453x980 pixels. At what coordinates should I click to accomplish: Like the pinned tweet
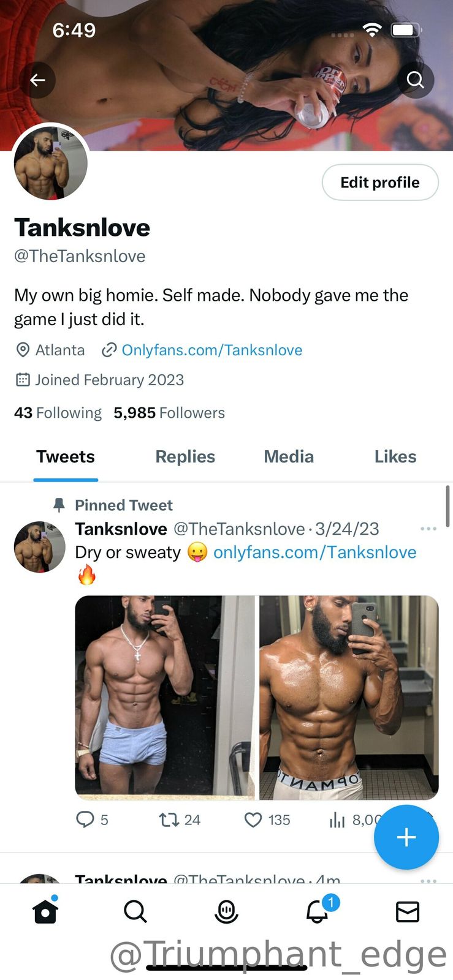(253, 820)
